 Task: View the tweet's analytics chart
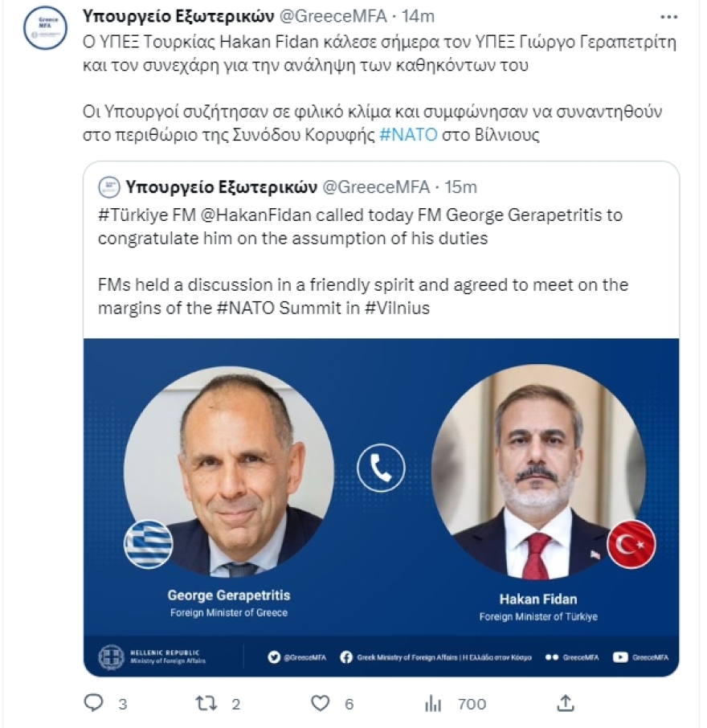click(433, 702)
